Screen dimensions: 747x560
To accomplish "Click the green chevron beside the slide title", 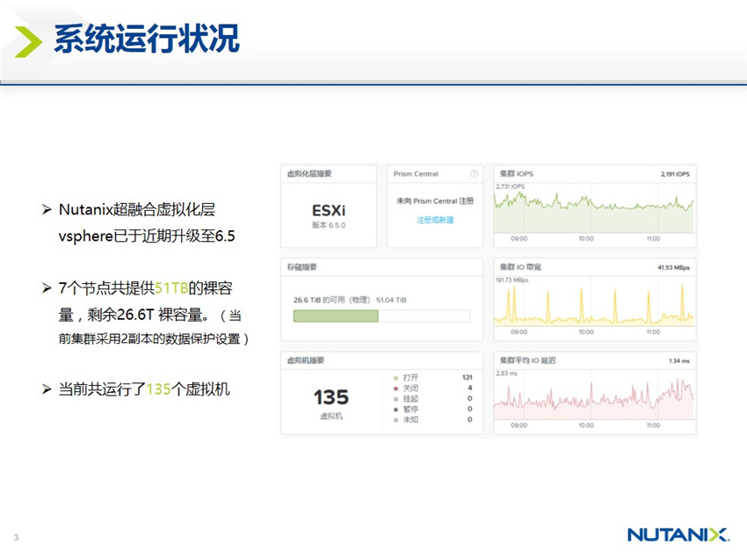I will pos(28,41).
